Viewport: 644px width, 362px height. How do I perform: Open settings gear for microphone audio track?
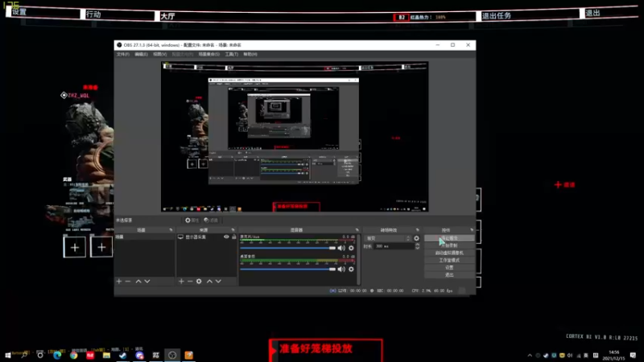coord(351,248)
